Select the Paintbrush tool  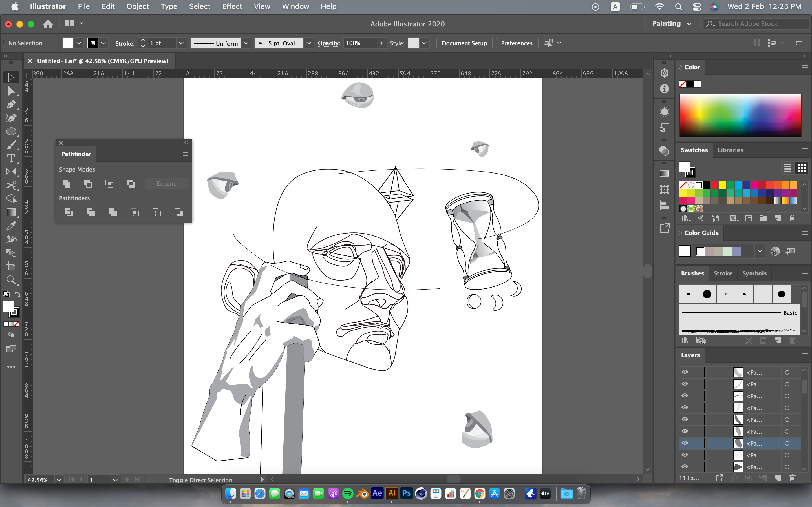(x=11, y=145)
